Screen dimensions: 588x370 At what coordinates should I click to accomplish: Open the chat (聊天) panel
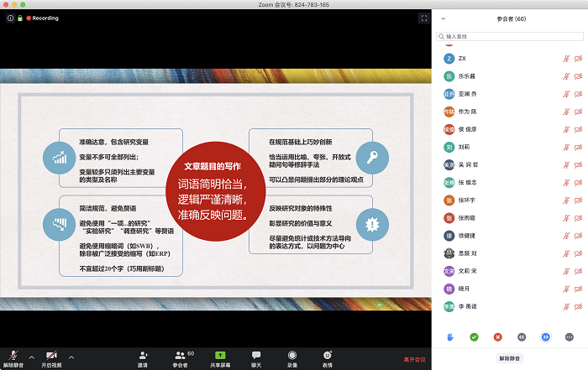pos(256,357)
